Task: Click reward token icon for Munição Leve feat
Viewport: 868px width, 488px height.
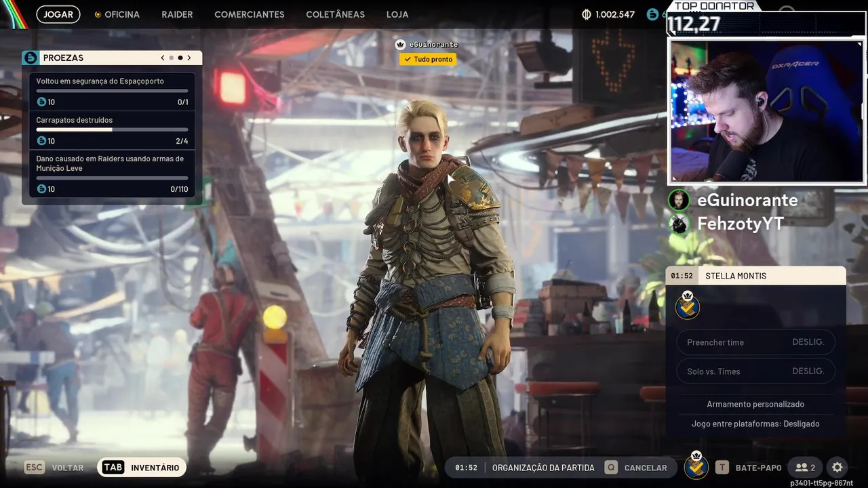Action: click(41, 189)
